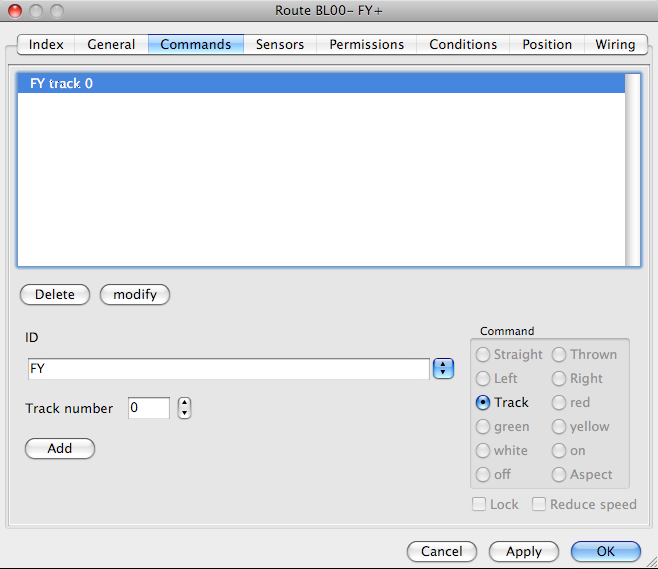Focus the Track number input field
Viewport: 658px width, 569px height.
tap(148, 408)
